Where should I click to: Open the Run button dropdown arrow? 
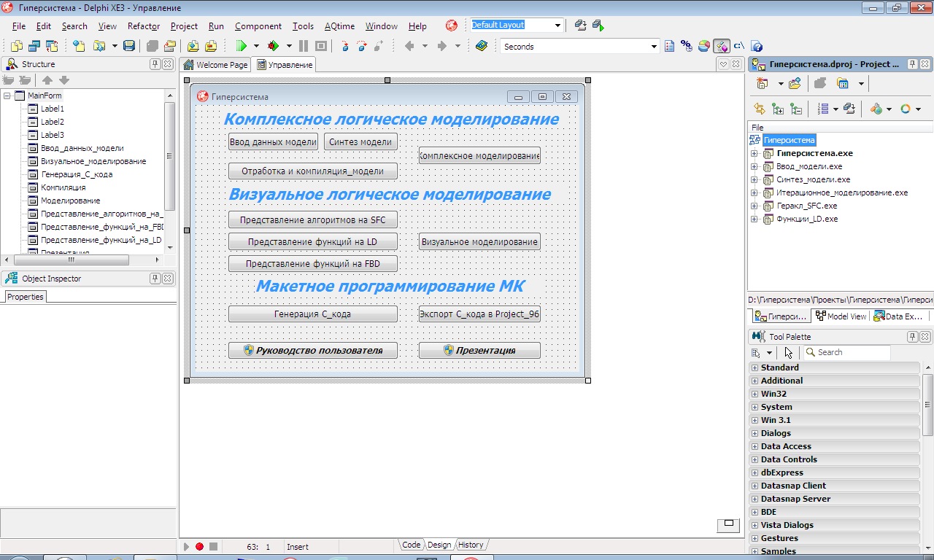click(256, 46)
